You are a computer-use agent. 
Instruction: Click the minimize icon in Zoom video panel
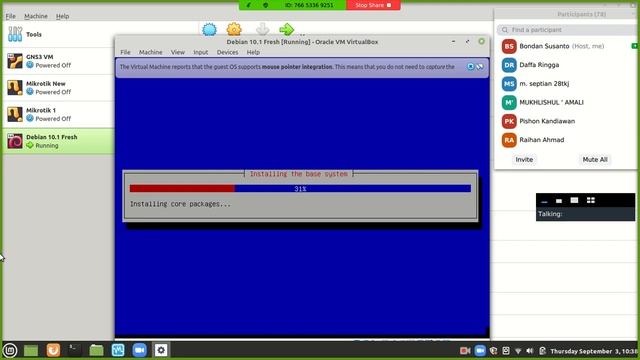[544, 201]
